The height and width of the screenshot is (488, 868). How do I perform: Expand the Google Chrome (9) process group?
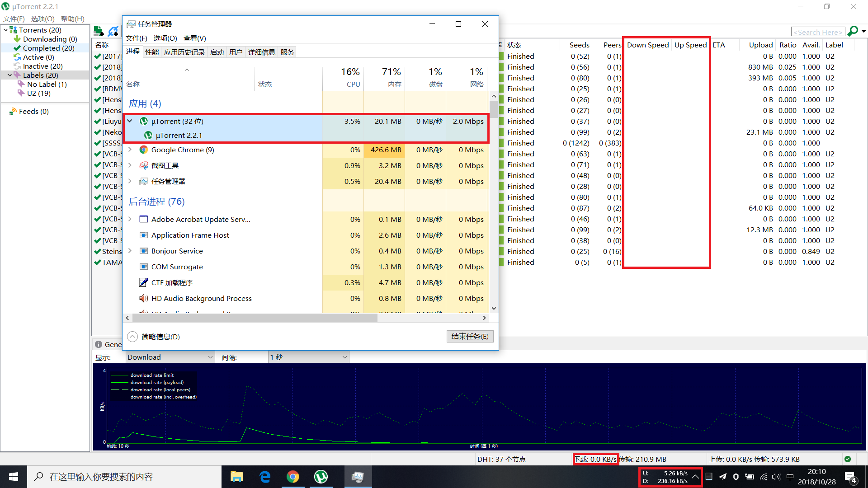130,150
